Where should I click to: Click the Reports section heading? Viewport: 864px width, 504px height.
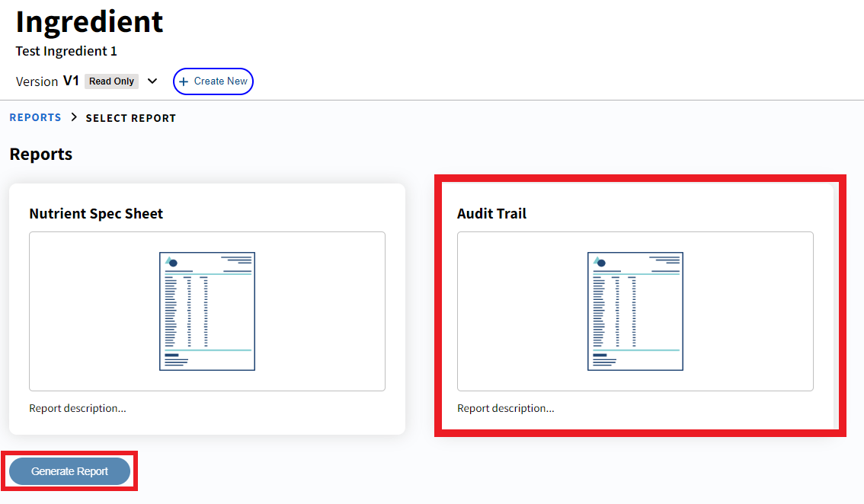(x=40, y=154)
